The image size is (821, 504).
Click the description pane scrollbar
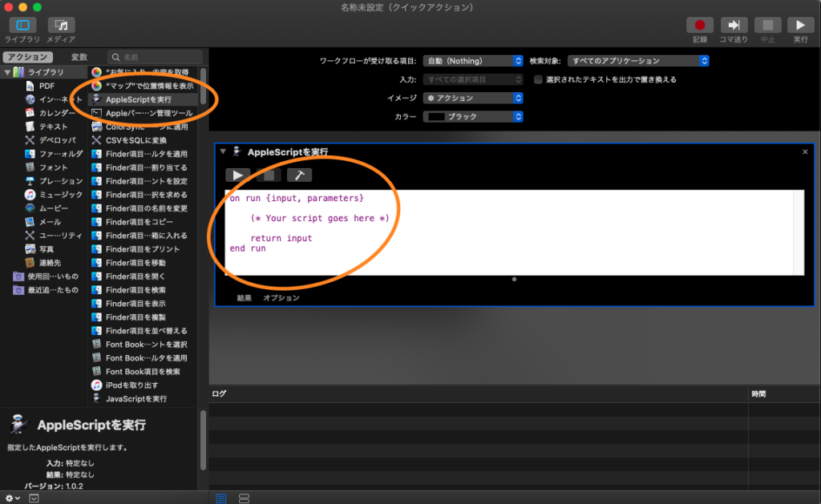pyautogui.click(x=203, y=440)
